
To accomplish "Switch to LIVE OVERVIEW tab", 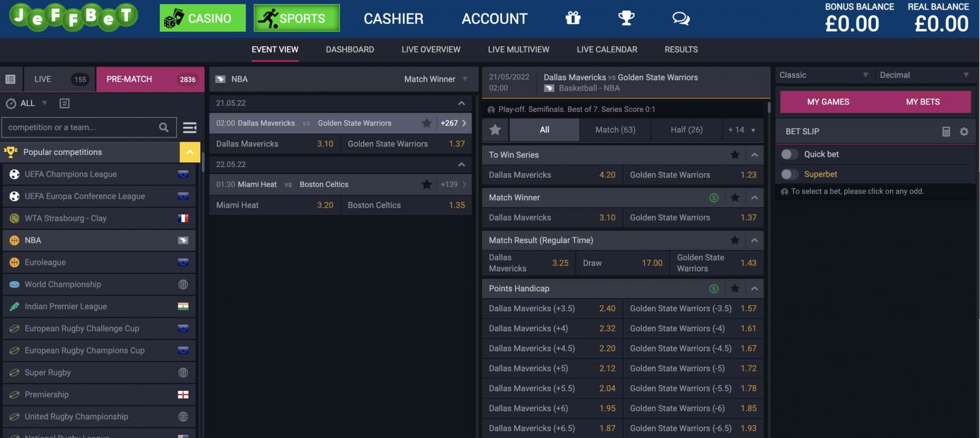I will coord(431,50).
